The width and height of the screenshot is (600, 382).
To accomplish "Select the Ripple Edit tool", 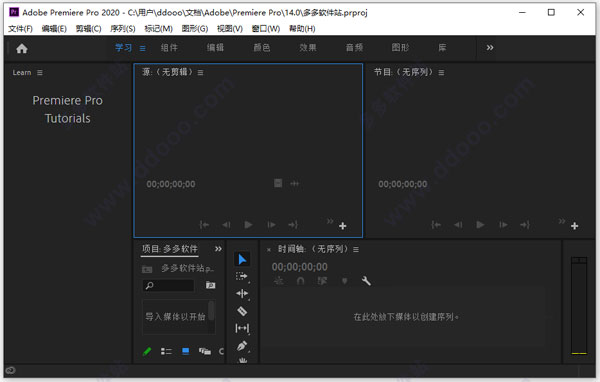I will pyautogui.click(x=242, y=294).
